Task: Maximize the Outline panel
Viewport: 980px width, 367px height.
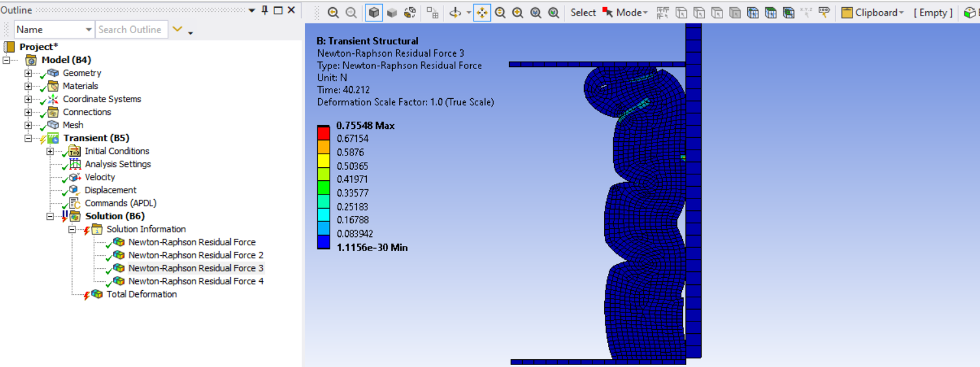Action: [x=278, y=10]
